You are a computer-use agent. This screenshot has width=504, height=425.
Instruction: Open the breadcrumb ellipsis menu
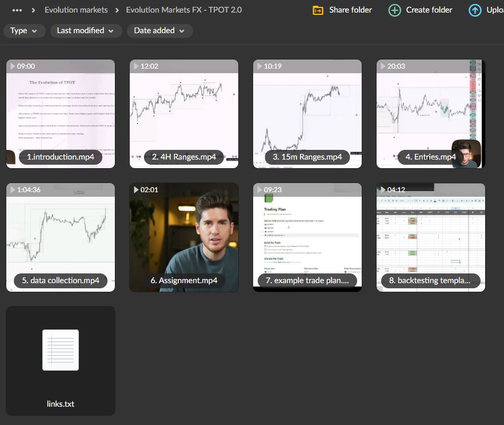coord(17,10)
